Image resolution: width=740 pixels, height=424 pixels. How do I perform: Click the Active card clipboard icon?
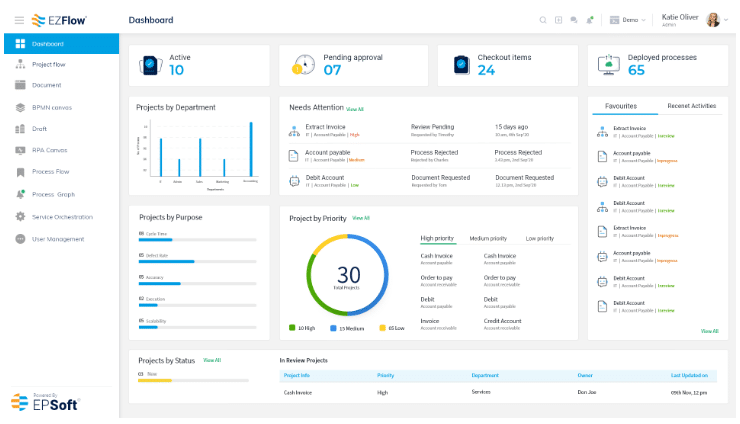click(151, 65)
